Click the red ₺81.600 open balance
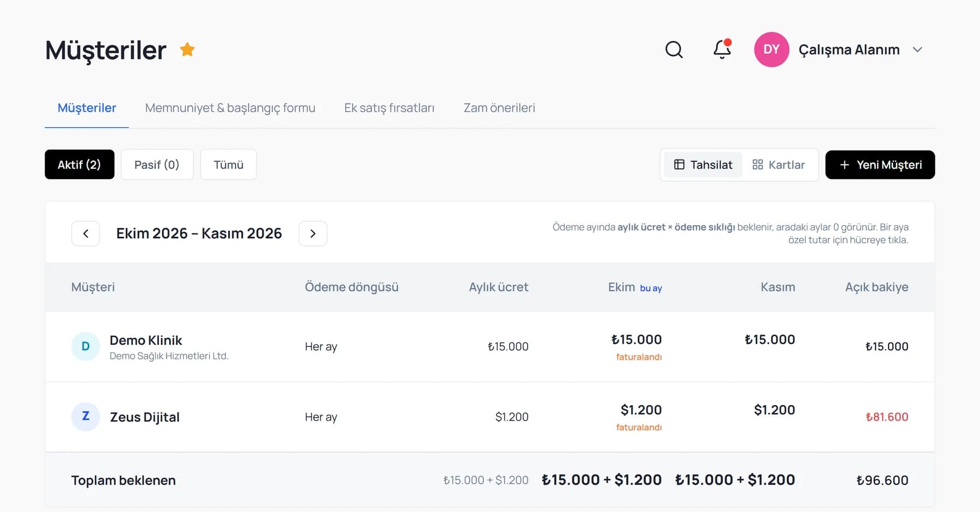 coord(887,417)
